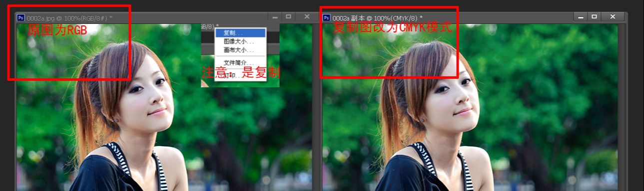Click the RGB photo canvas in 0002a.jpg
The height and width of the screenshot is (191, 644).
point(164,107)
